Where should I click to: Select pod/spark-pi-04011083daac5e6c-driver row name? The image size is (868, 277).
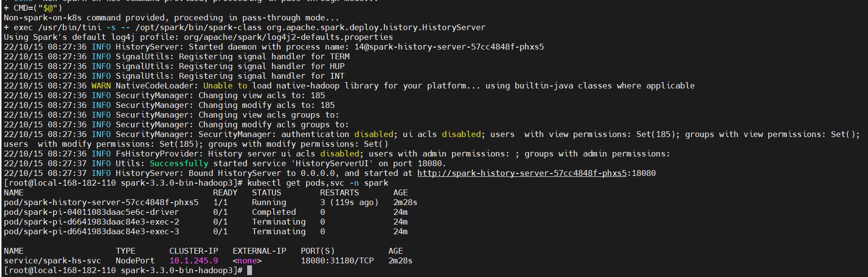tap(91, 212)
